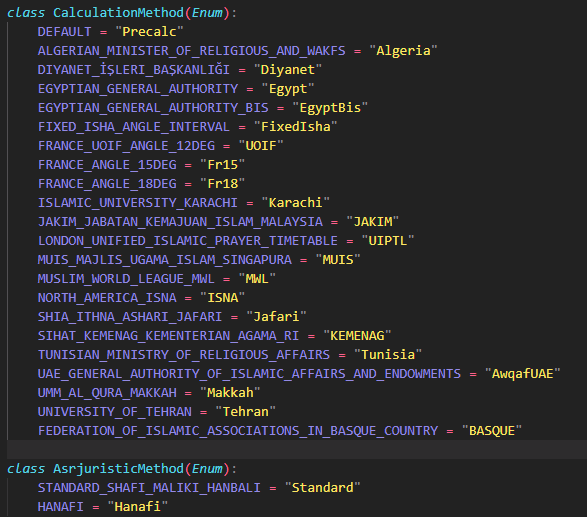The height and width of the screenshot is (517, 587).
Task: Click SIHAT_KEMENAG_KEMENTERIAN_AGAMA_RI identifier
Action: [x=168, y=336]
